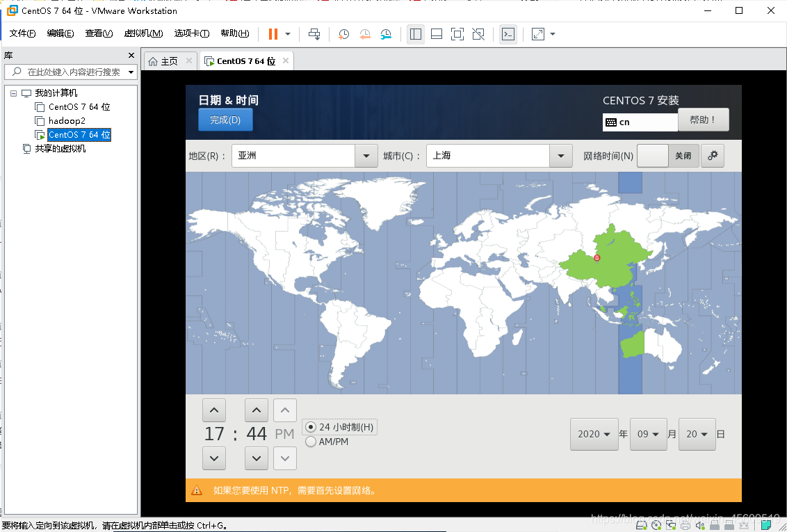Send Ctrl+Alt+Del to the virtual machine
The image size is (787, 532).
(x=314, y=34)
